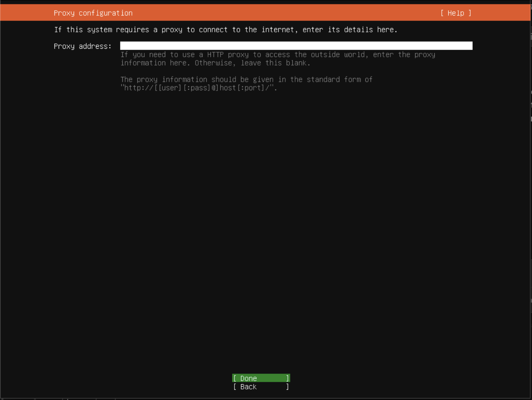The height and width of the screenshot is (400, 532).
Task: Activate the Help option in the header
Action: coord(456,13)
